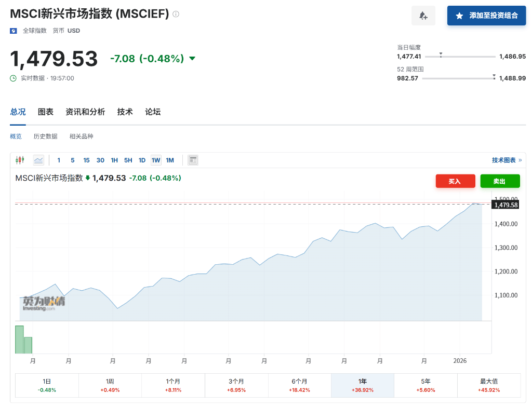
Task: Switch to the area chart type icon
Action: tap(38, 160)
